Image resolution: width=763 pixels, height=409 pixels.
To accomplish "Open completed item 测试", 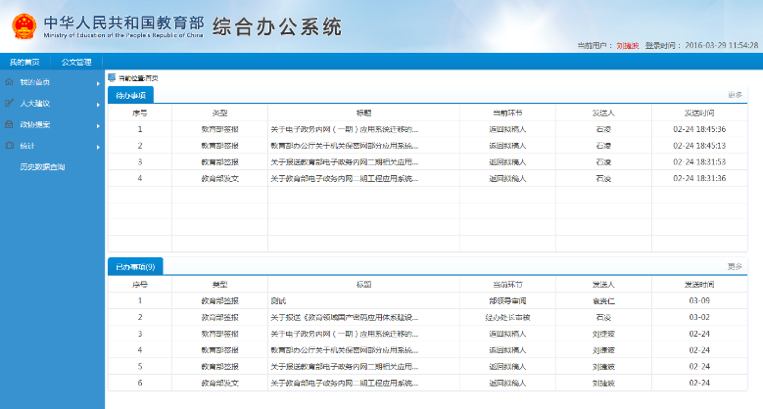I will (278, 301).
